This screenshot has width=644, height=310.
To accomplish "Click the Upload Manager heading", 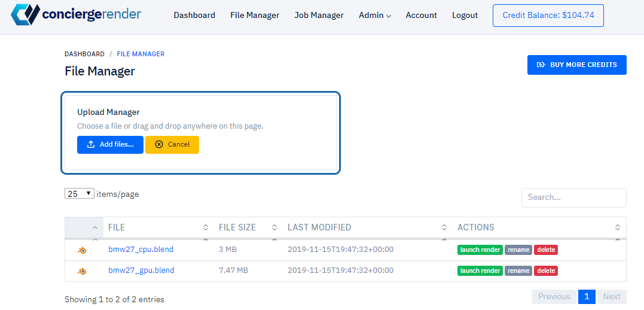I will click(108, 112).
